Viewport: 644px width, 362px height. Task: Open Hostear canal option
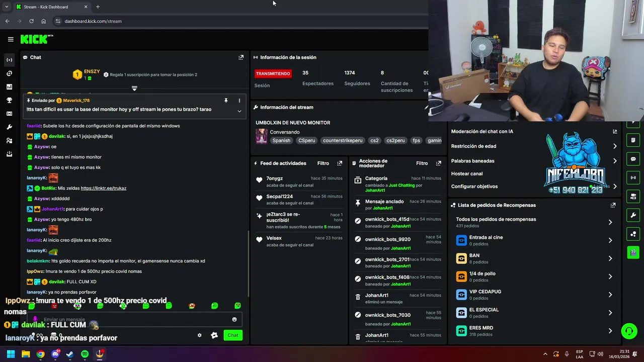point(467,173)
